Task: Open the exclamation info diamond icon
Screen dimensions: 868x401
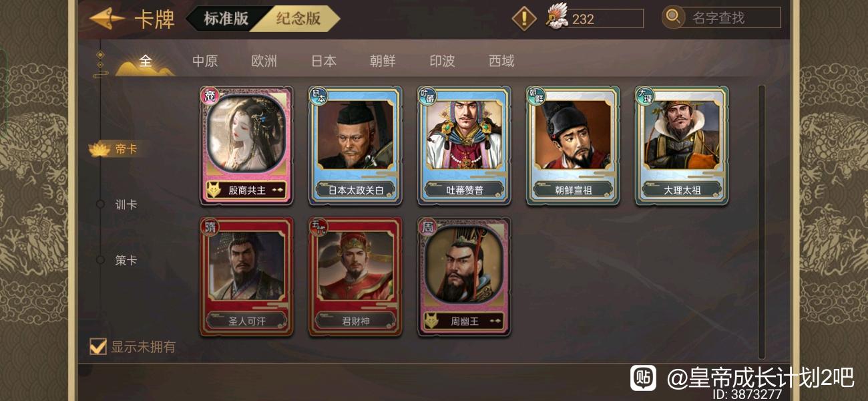Action: pos(525,18)
